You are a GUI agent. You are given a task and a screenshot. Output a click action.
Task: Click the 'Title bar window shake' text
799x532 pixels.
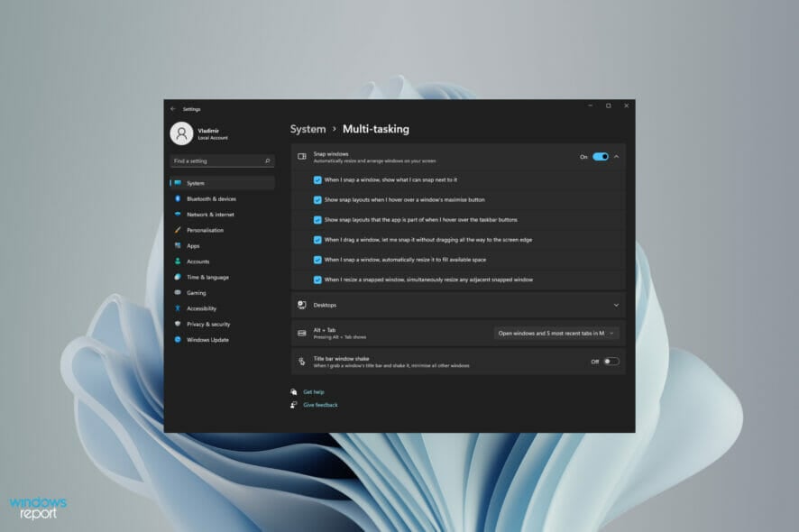point(341,359)
